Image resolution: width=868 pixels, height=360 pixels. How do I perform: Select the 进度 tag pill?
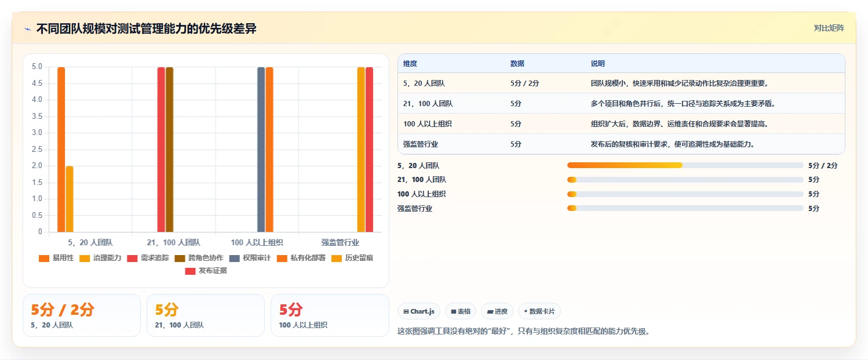click(497, 311)
